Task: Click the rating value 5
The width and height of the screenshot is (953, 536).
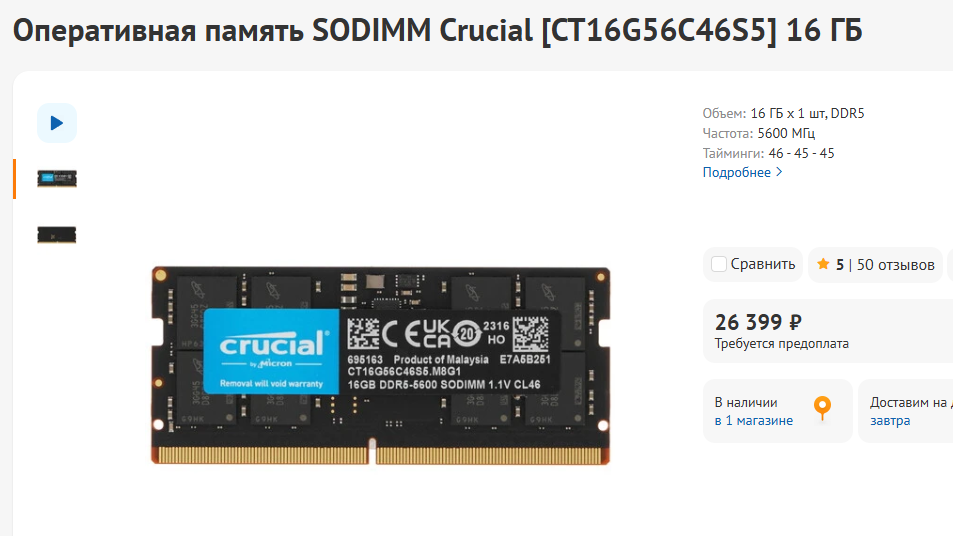Action: click(840, 265)
